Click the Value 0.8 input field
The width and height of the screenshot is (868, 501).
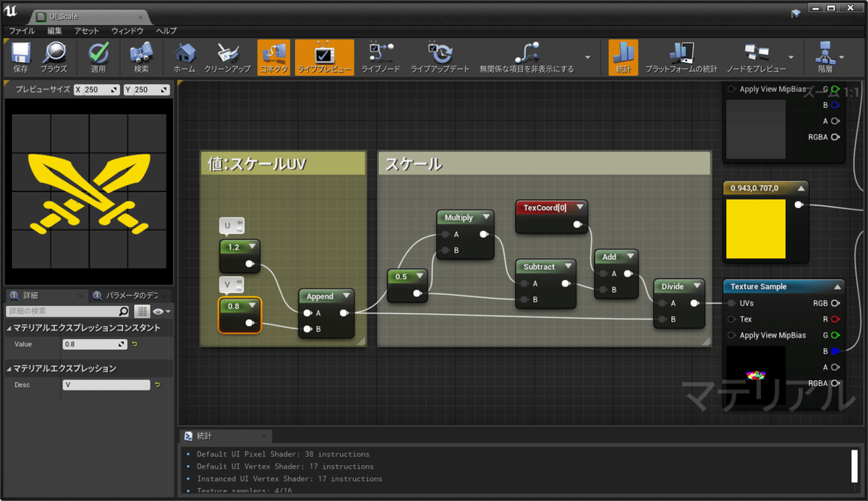point(95,345)
